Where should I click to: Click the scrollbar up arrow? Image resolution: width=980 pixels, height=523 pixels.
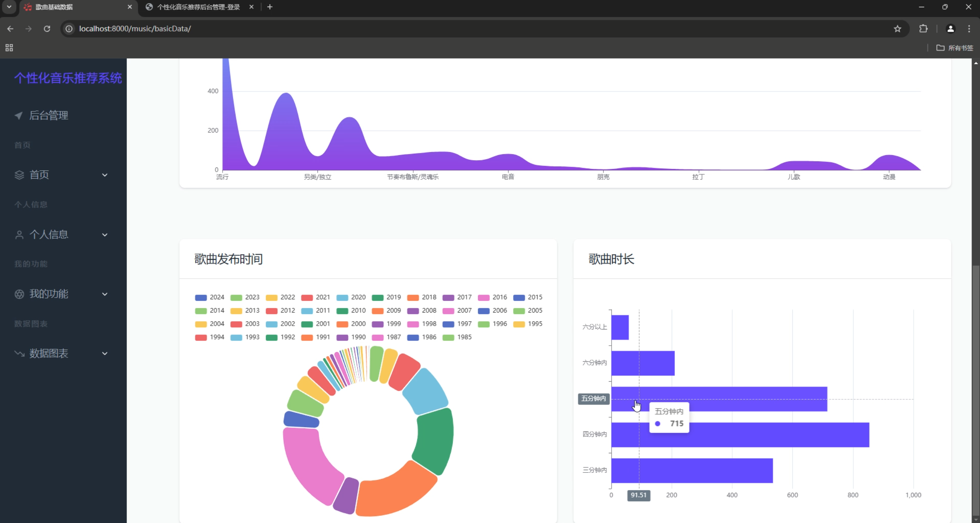[x=976, y=63]
